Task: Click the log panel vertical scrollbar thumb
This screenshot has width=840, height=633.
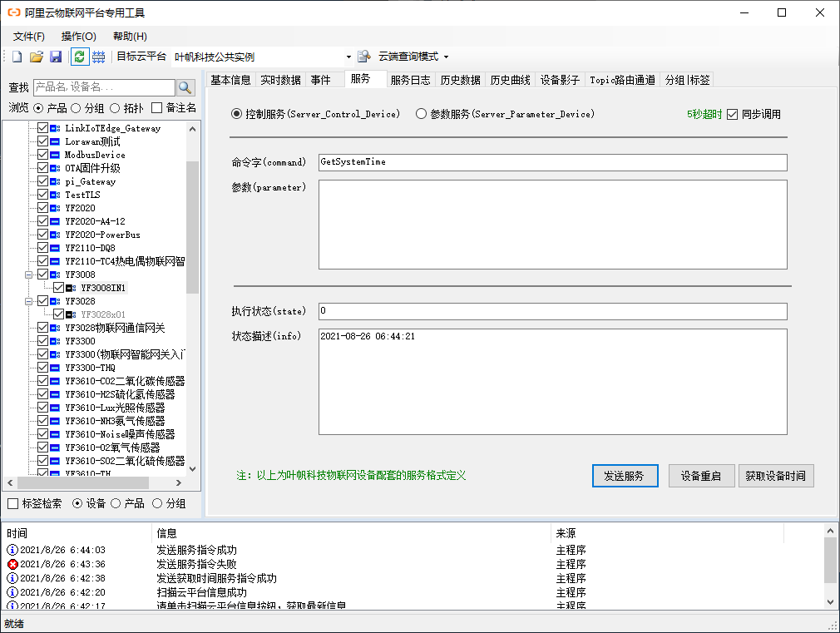Action: [x=830, y=560]
